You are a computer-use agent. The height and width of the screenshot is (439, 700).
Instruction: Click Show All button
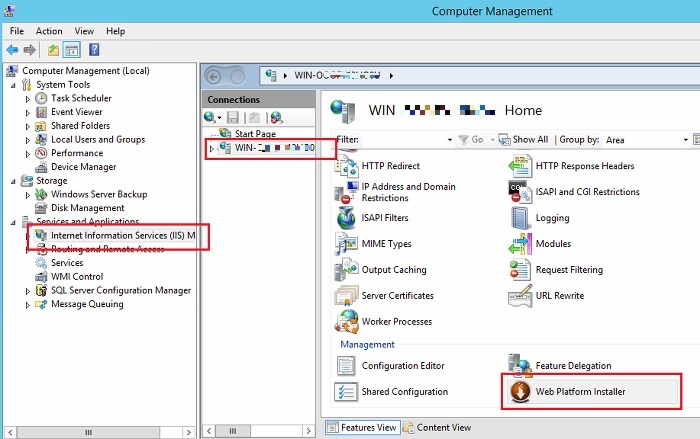[x=523, y=140]
